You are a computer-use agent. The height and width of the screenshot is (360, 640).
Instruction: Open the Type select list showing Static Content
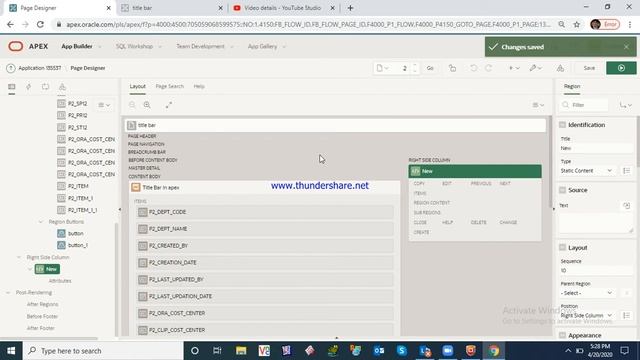coord(587,171)
